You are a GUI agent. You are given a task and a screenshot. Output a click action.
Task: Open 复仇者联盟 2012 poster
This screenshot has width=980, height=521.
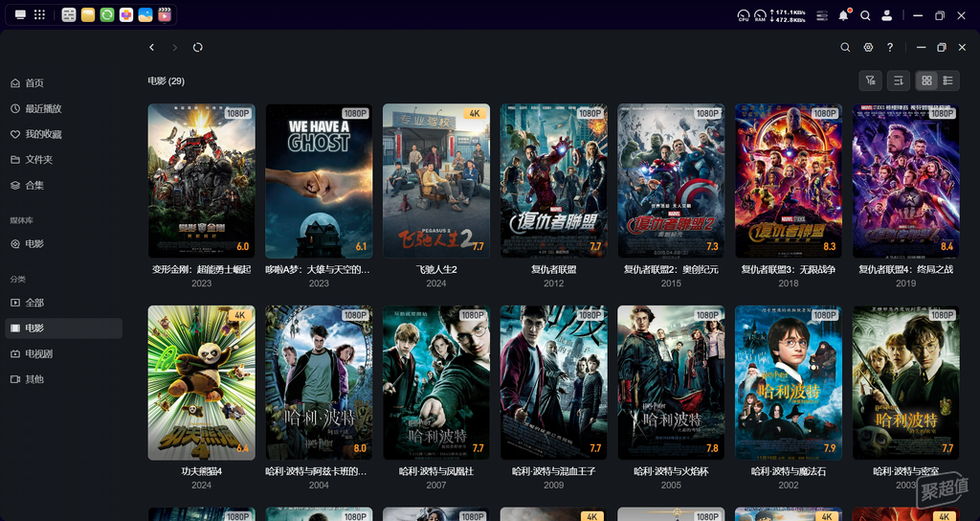pyautogui.click(x=554, y=181)
